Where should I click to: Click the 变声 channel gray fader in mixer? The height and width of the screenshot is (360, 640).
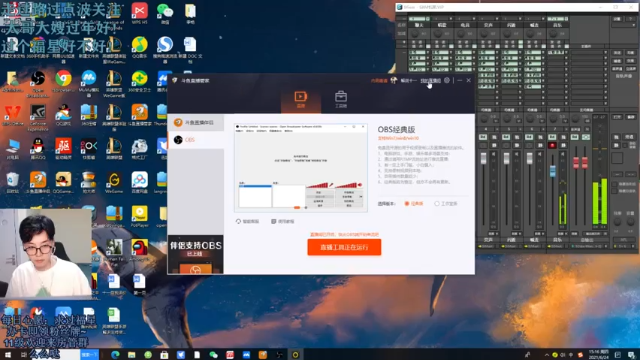(x=483, y=158)
